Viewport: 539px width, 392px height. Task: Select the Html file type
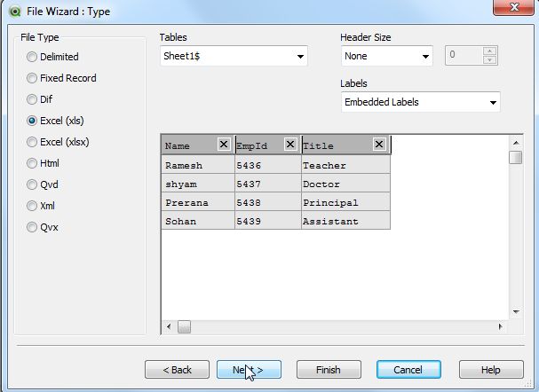[x=32, y=163]
